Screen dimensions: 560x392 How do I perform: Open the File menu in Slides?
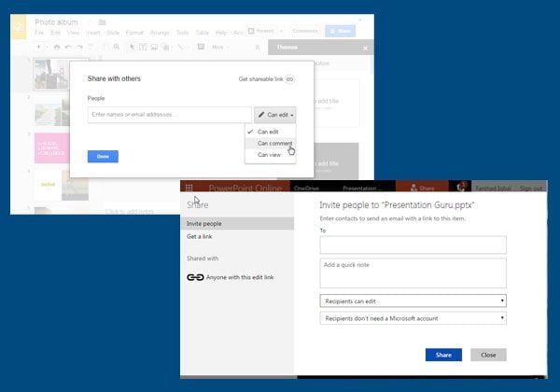pos(39,33)
